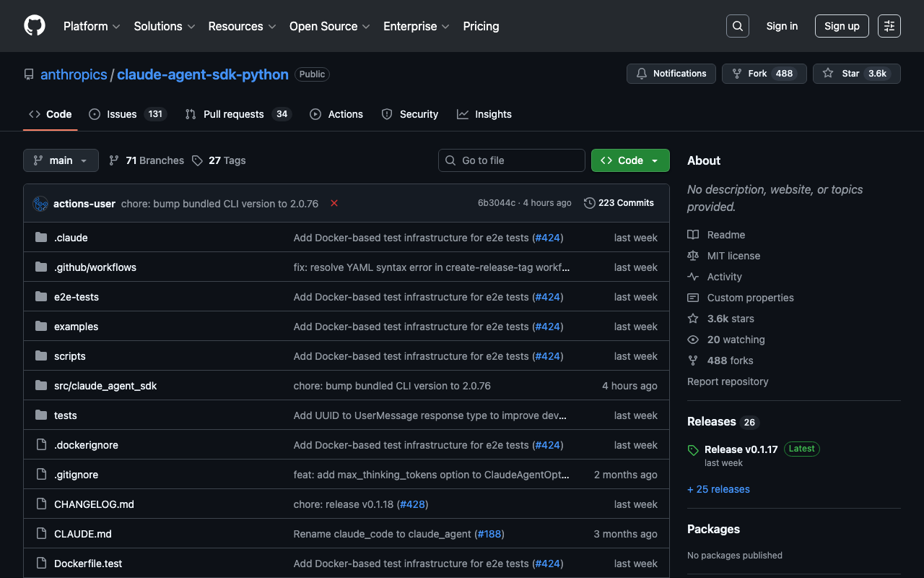Click the Release v0.1.17 tag icon
924x578 pixels.
(x=693, y=450)
